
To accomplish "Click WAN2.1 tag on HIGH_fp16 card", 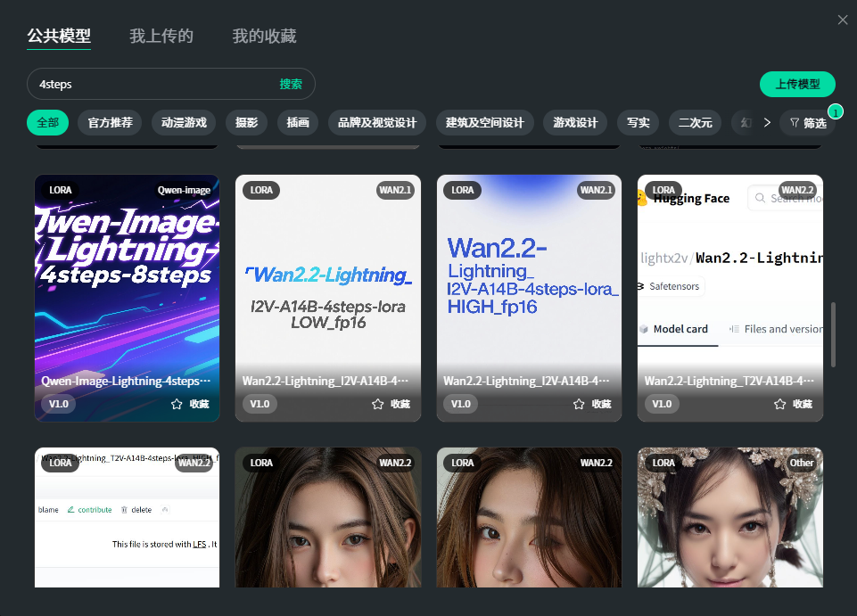I will 597,190.
